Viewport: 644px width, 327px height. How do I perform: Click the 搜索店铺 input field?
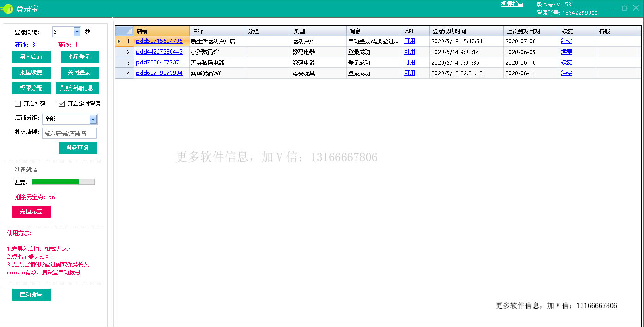(x=69, y=133)
